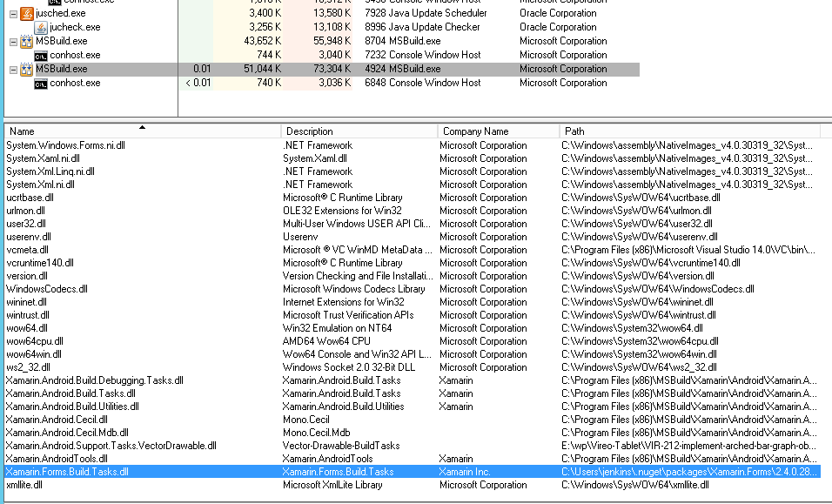Select Xamarin.Android.Cecil.dll entry
Viewport: 832px width, 504px height.
tap(57, 420)
